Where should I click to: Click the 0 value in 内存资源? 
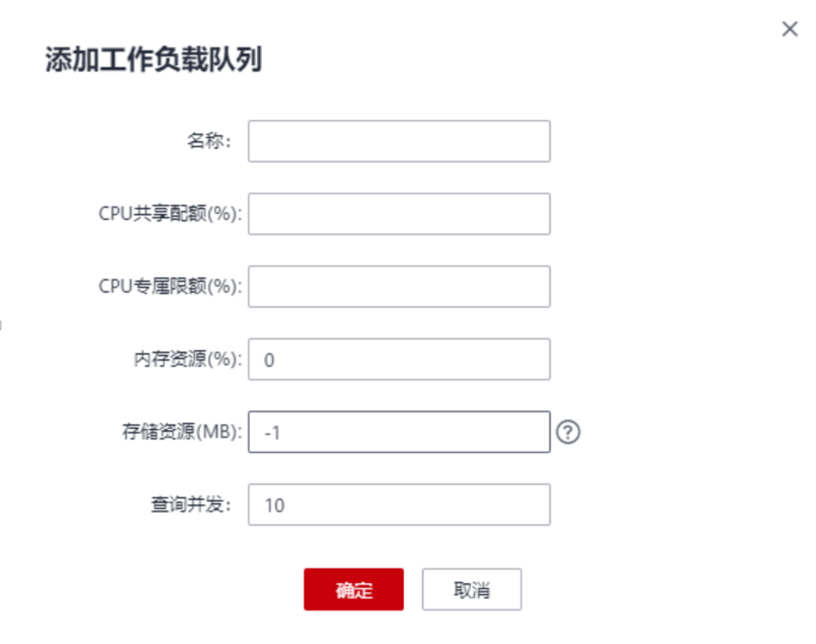270,361
